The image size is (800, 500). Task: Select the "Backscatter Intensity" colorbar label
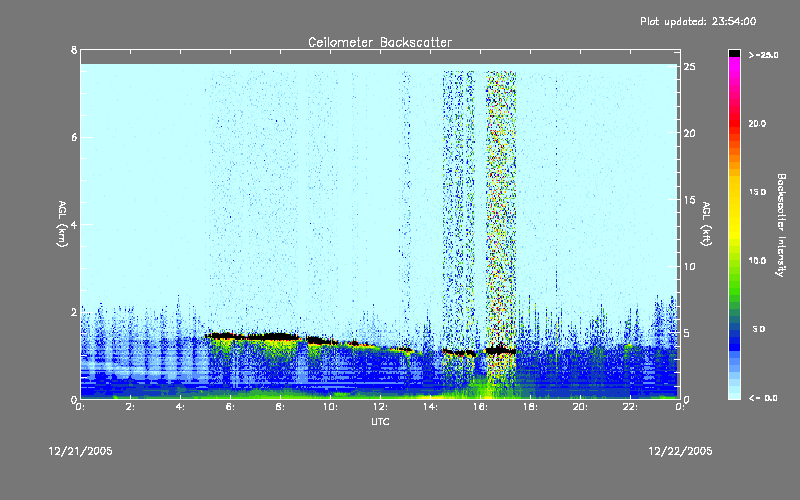[x=781, y=225]
